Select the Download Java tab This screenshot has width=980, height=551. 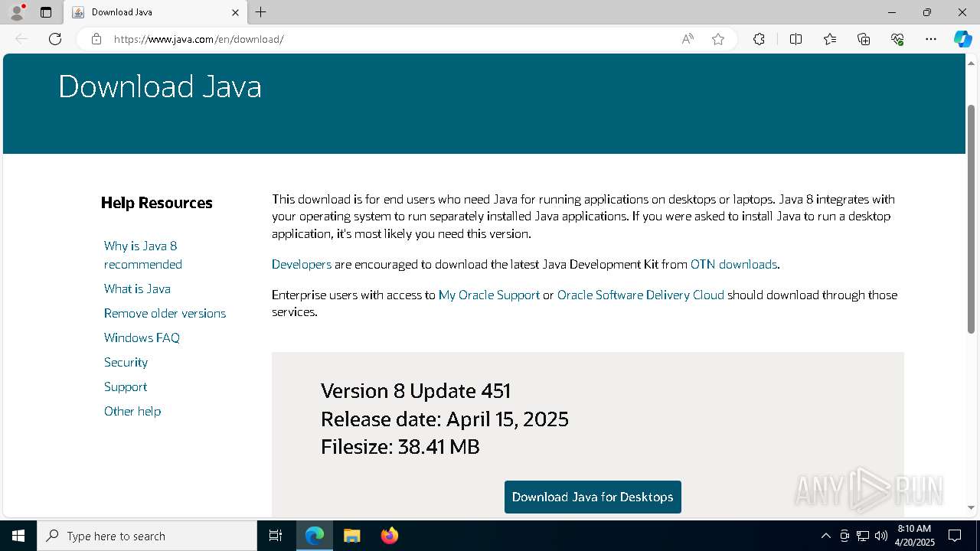[x=156, y=12]
